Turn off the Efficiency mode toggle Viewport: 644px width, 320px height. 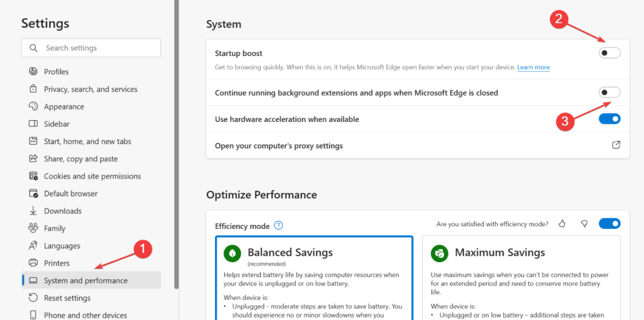(609, 224)
